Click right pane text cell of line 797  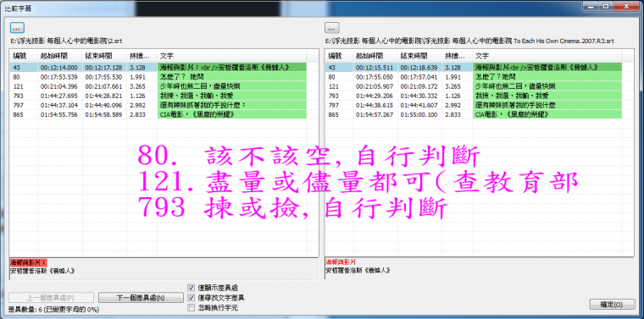tap(547, 105)
